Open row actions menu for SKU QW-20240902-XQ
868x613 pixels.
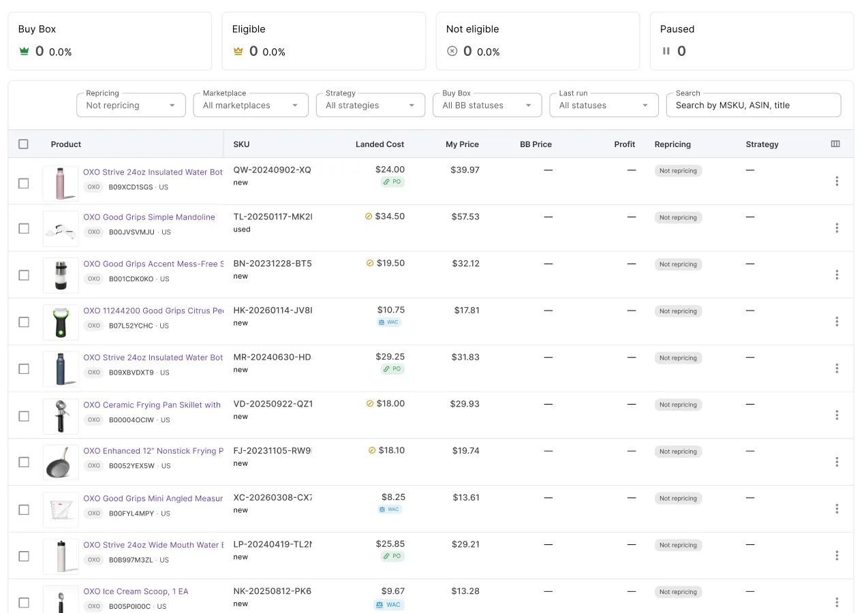pyautogui.click(x=837, y=181)
